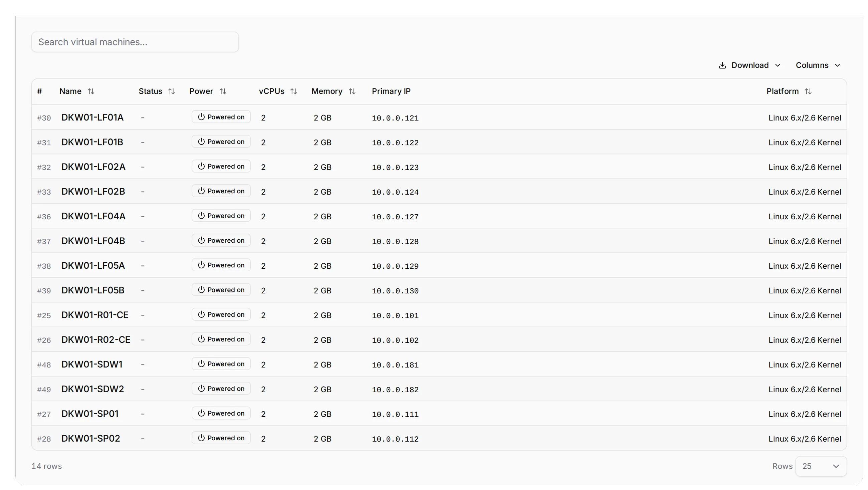Open the Download dropdown menu
This screenshot has height=490, width=868.
point(749,65)
